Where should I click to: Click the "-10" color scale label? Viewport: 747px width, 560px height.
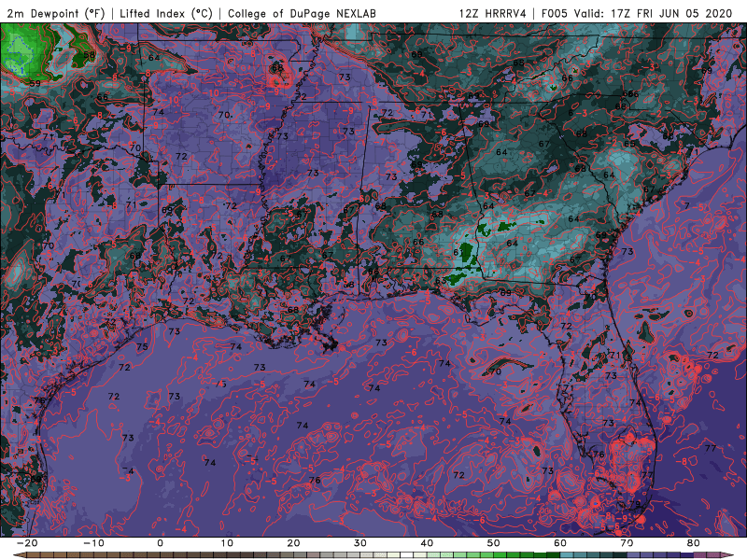pos(93,543)
